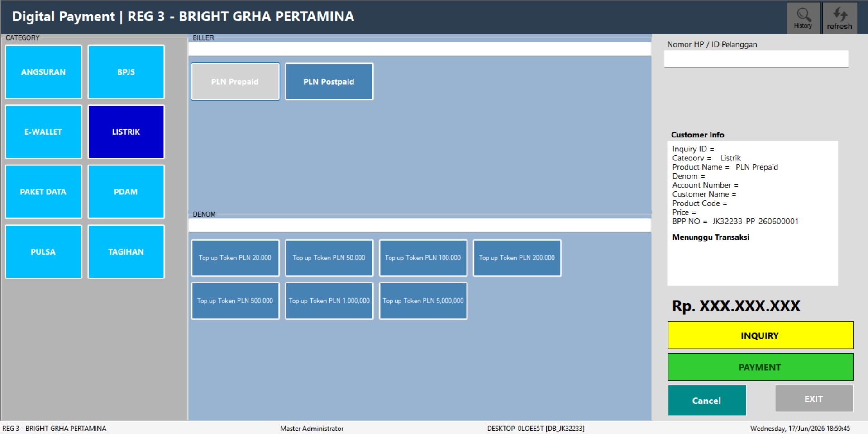Select Top up Token PLN 50.000
The height and width of the screenshot is (434, 868).
[x=329, y=258]
